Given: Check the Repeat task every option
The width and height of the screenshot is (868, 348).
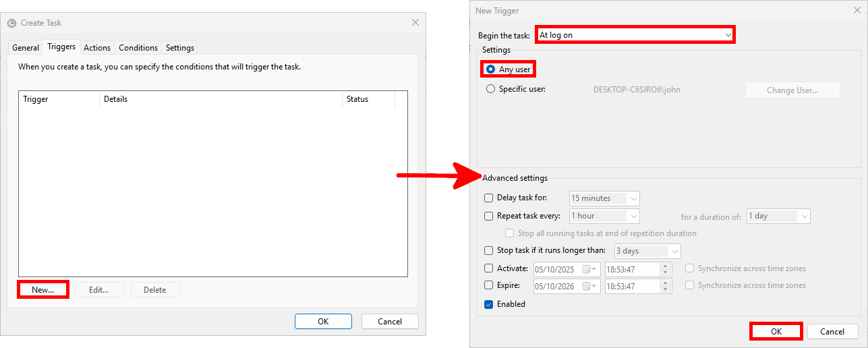Looking at the screenshot, I should coord(489,216).
